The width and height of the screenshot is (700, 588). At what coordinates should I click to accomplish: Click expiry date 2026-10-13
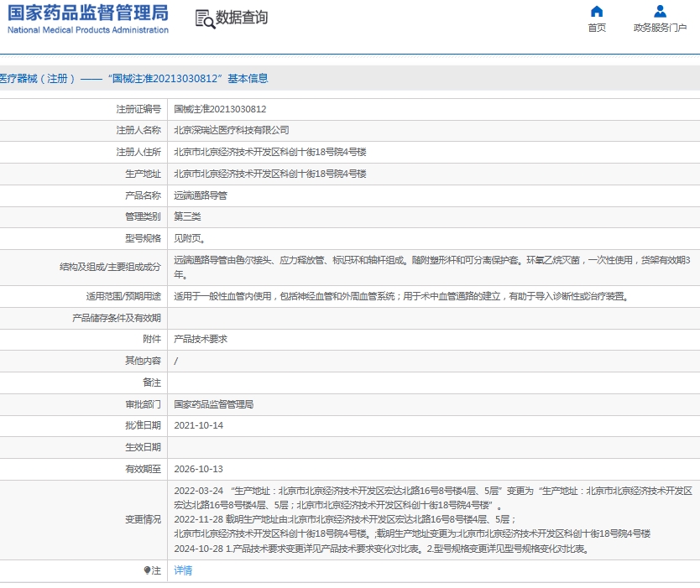point(198,469)
